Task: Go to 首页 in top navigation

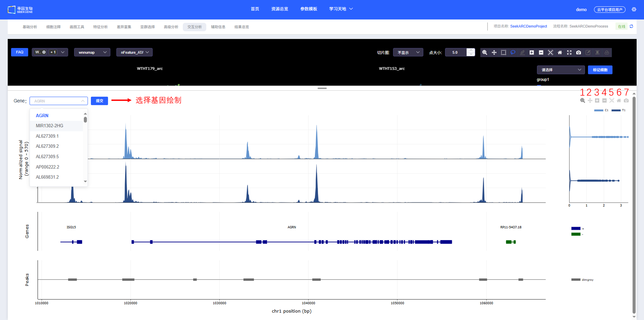Action: pyautogui.click(x=255, y=9)
